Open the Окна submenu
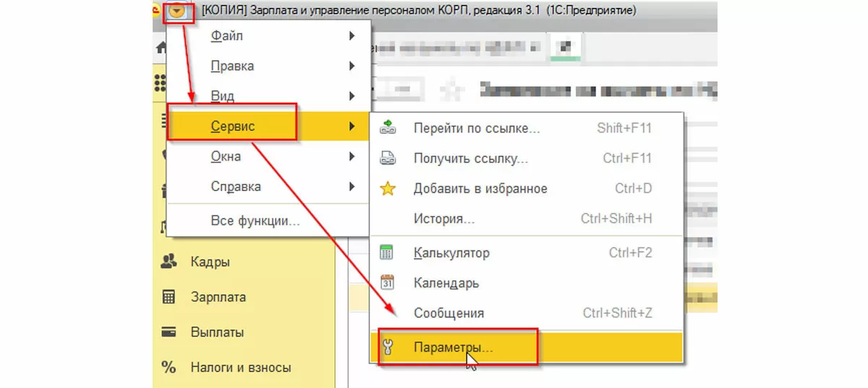This screenshot has width=868, height=388. pos(268,156)
